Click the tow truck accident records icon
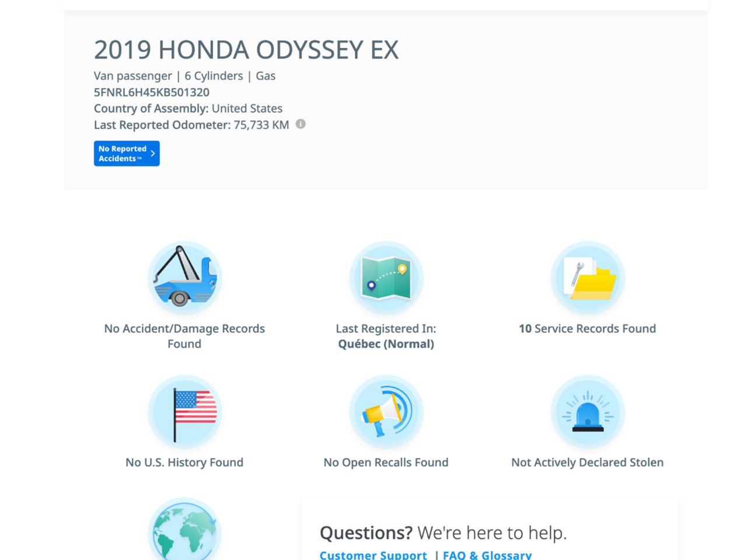 184,278
